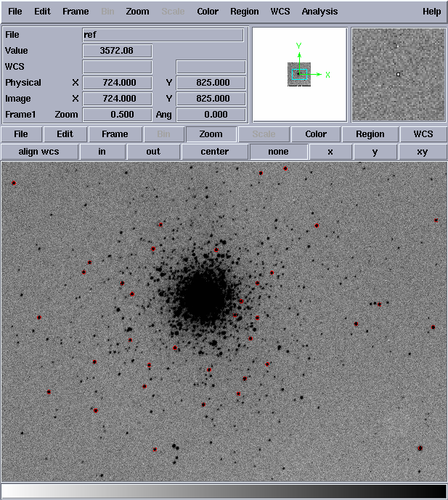Click the red-circled star at top-left corner

pyautogui.click(x=14, y=183)
